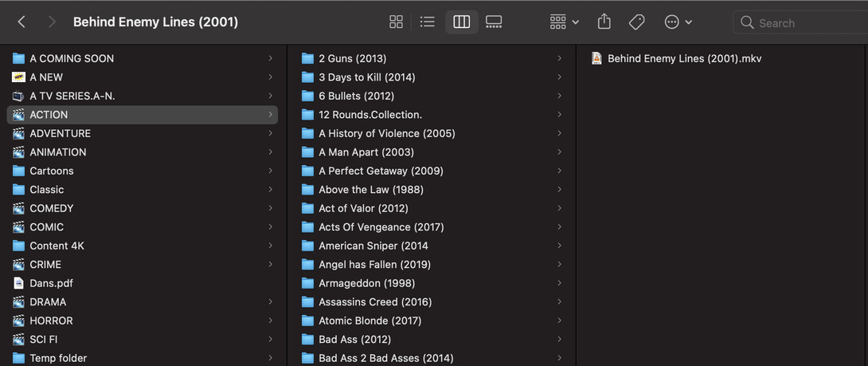Expand the Temp folder row chevron

pyautogui.click(x=270, y=358)
